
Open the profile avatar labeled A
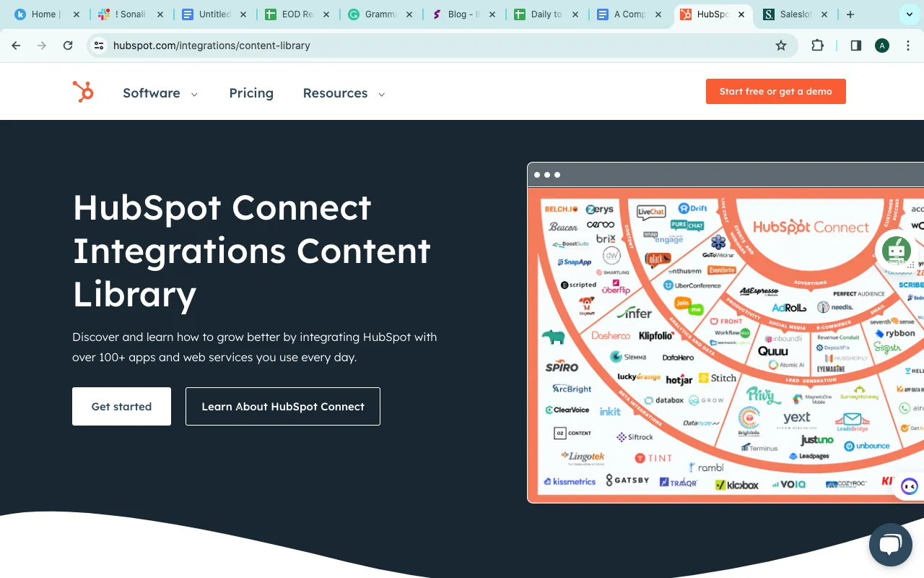click(x=881, y=46)
